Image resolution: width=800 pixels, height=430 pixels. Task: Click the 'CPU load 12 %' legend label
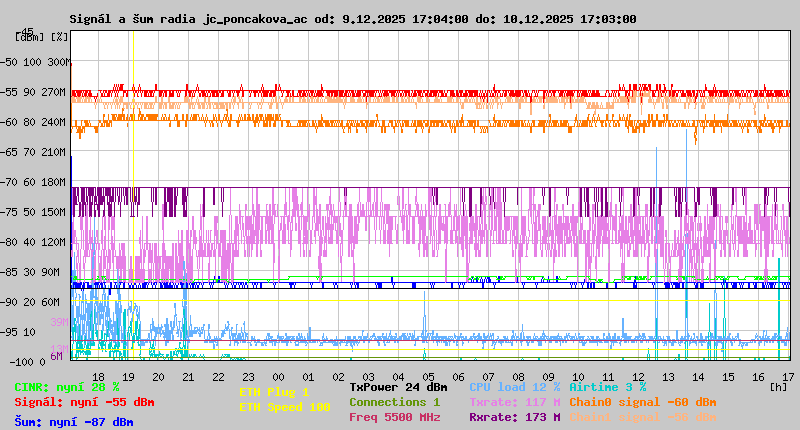click(515, 387)
